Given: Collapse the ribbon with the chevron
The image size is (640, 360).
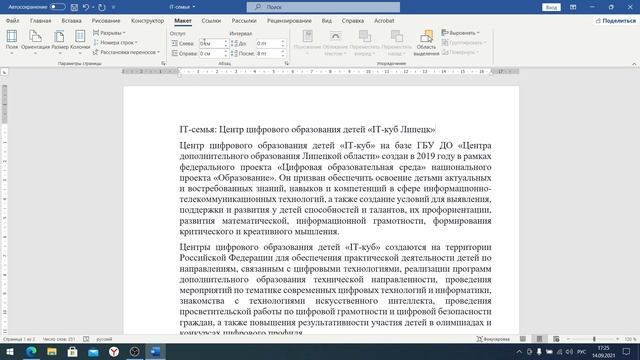Looking at the screenshot, I should click(x=634, y=64).
